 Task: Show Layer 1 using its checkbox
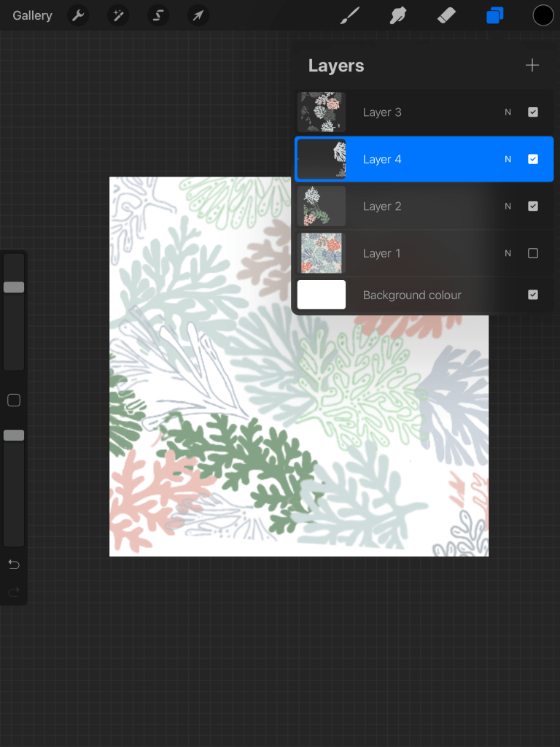[x=533, y=253]
